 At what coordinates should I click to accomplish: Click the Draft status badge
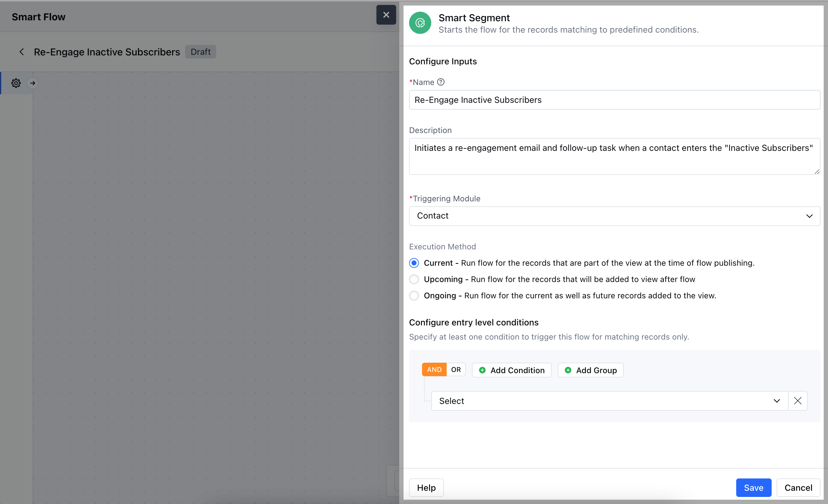[200, 52]
